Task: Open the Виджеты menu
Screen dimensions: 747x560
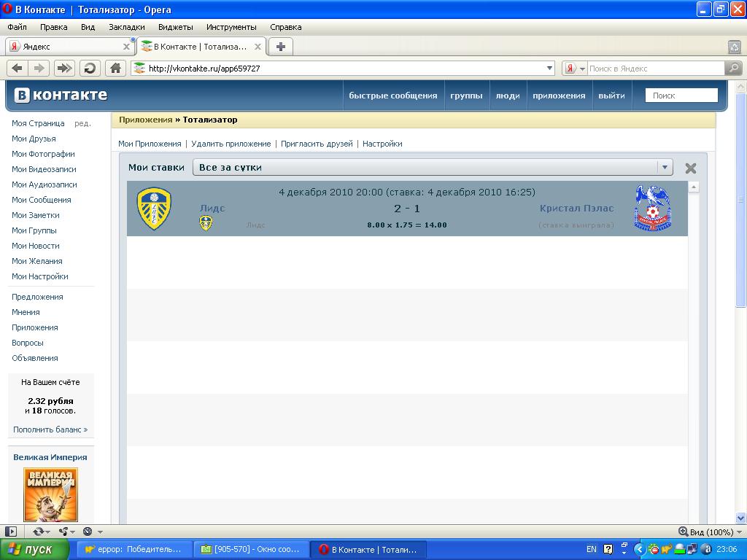Action: coord(175,27)
